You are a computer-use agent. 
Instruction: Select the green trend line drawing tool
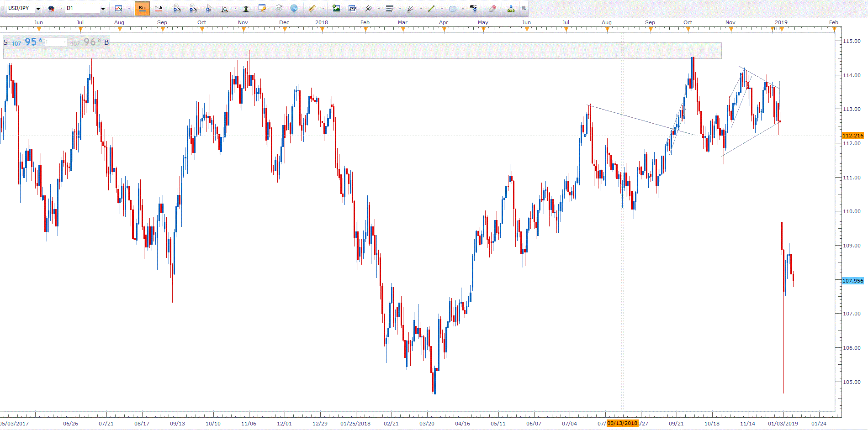point(431,8)
